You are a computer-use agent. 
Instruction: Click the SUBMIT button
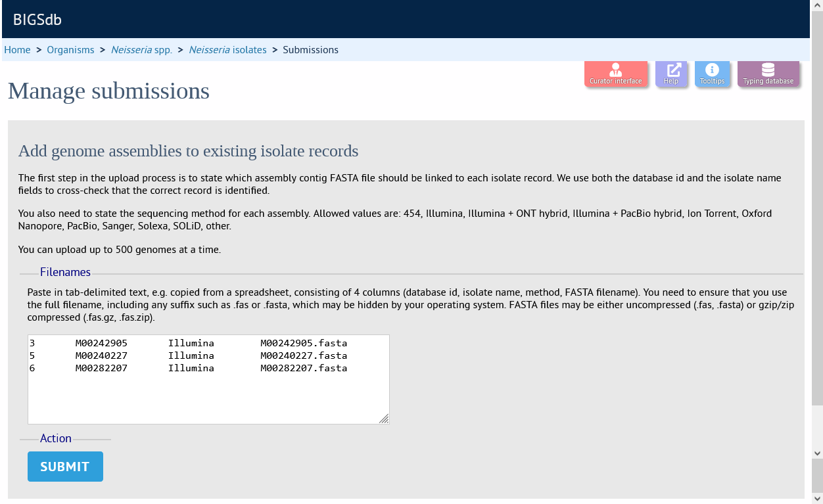[x=65, y=467]
